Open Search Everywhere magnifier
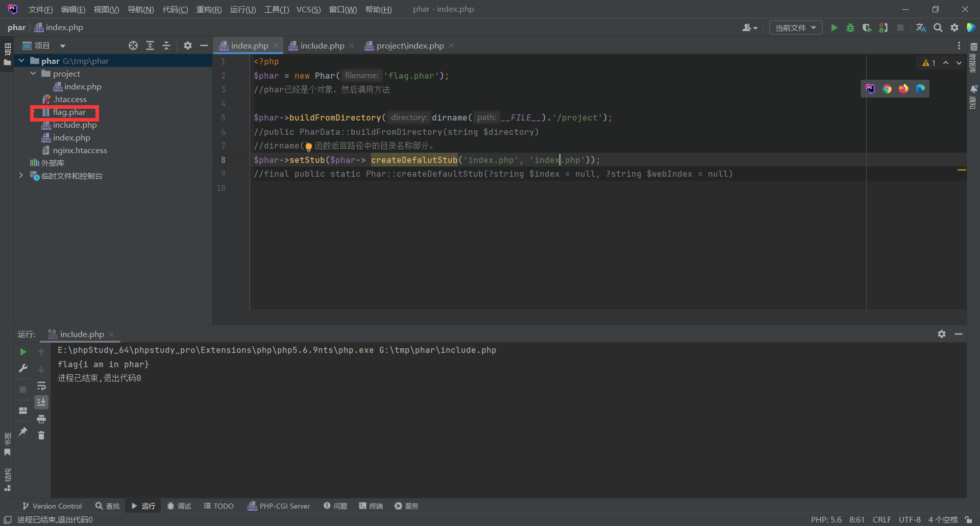 click(x=938, y=28)
